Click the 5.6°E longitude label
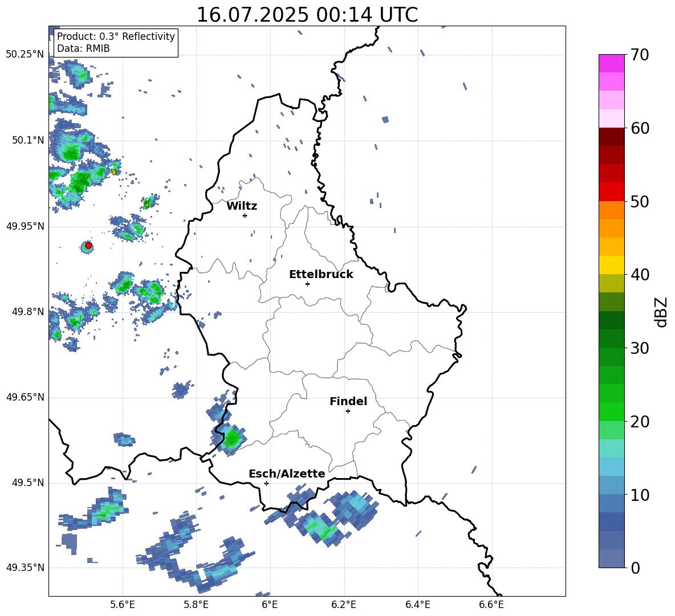675x616 pixels. click(123, 605)
